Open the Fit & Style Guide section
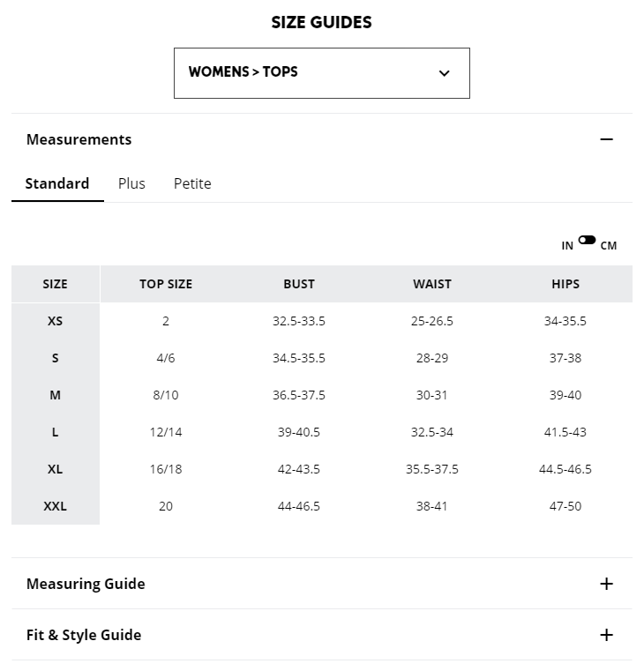Image resolution: width=644 pixels, height=671 pixels. [84, 635]
